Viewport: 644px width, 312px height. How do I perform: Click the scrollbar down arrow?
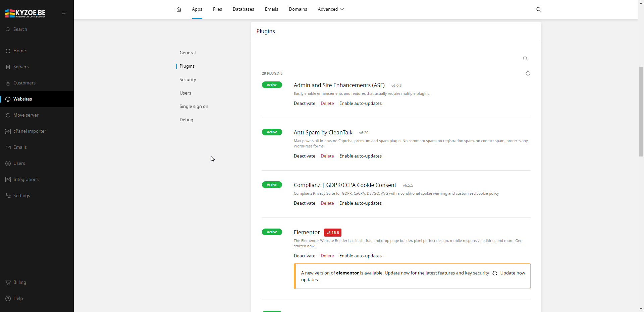point(641,309)
